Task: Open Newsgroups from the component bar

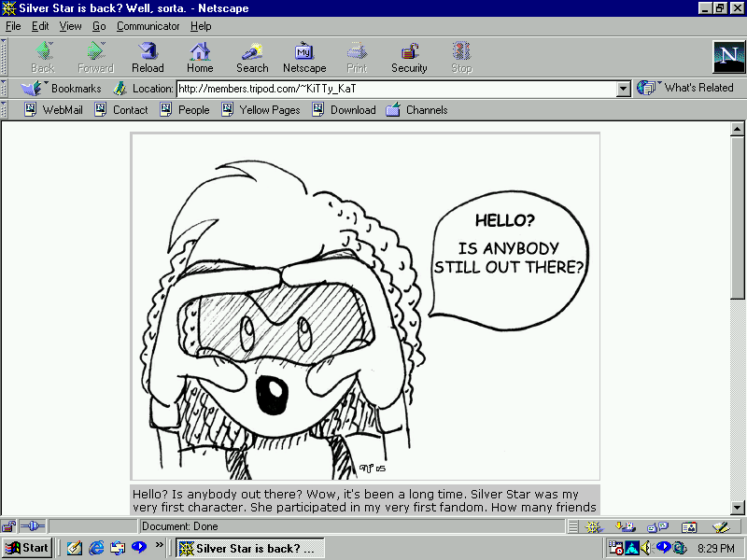Action: [658, 526]
